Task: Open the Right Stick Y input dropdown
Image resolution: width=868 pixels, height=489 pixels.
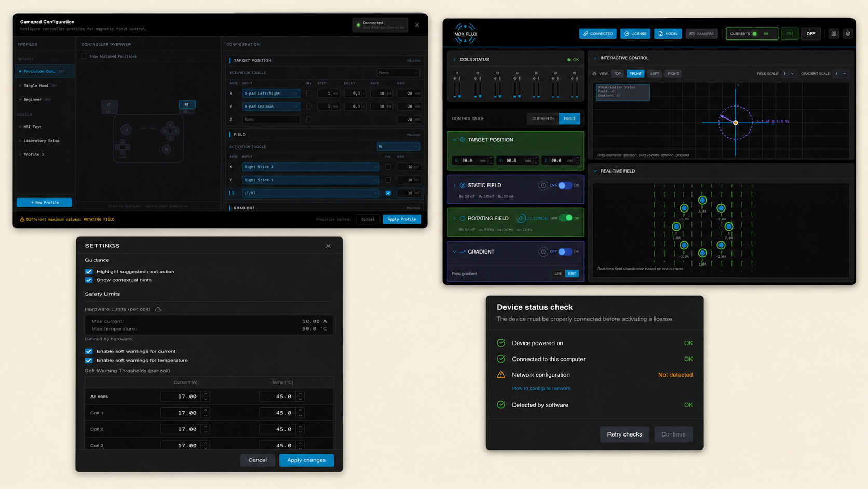Action: click(x=310, y=180)
